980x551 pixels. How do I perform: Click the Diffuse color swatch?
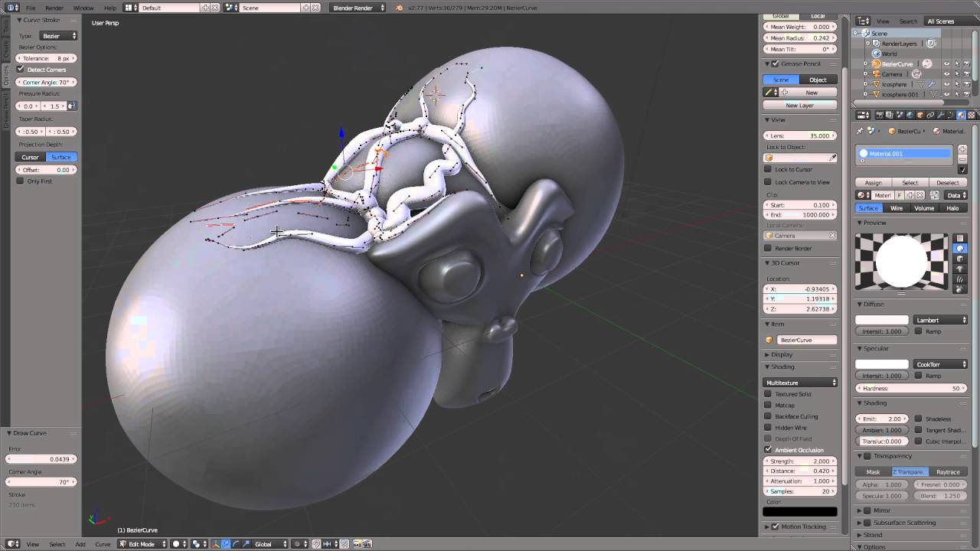tap(882, 320)
